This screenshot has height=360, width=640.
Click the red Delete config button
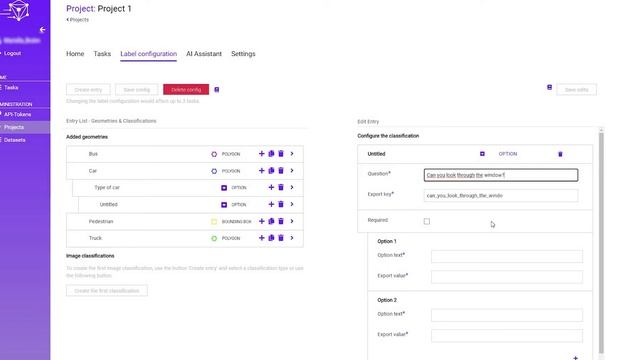(186, 90)
